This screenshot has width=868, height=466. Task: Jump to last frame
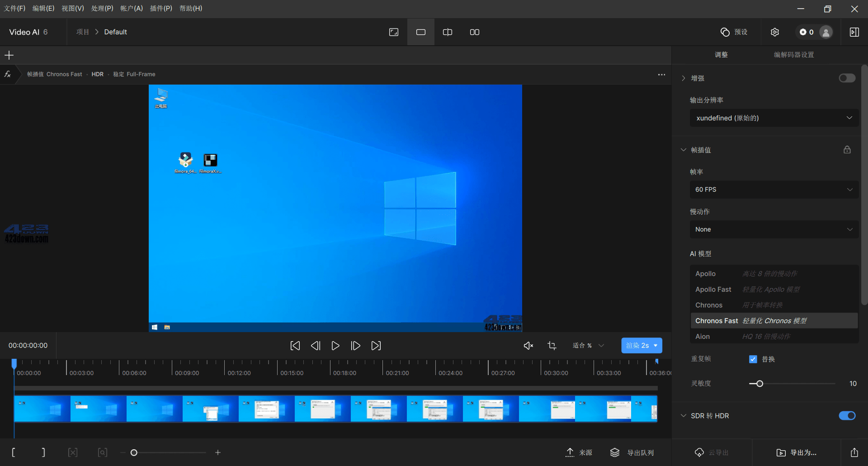tap(376, 346)
